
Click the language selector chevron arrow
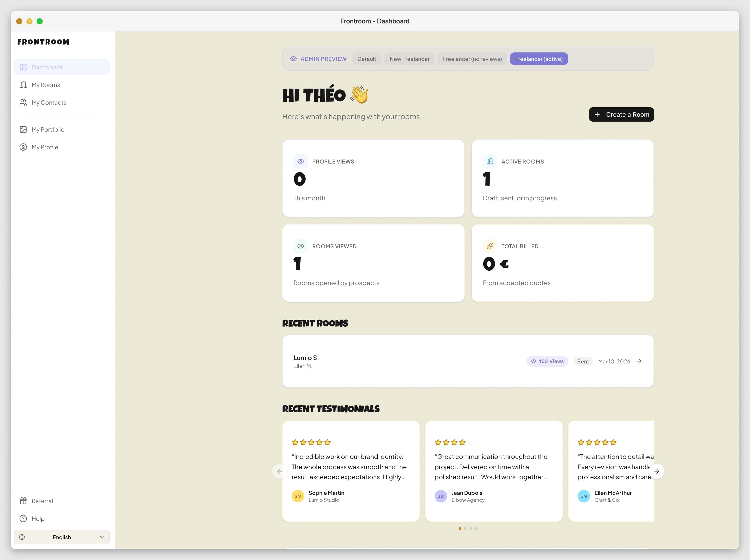pos(102,537)
